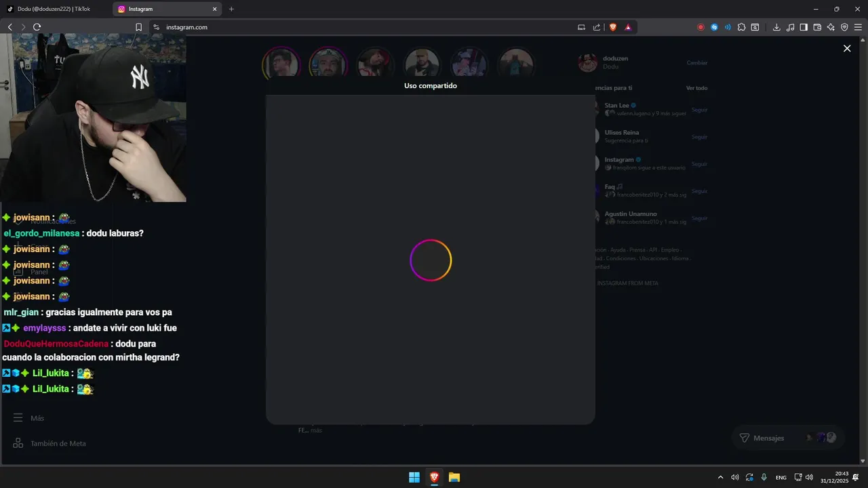Viewport: 868px width, 488px height.
Task: Click the Uso compartido title
Action: pyautogui.click(x=431, y=85)
